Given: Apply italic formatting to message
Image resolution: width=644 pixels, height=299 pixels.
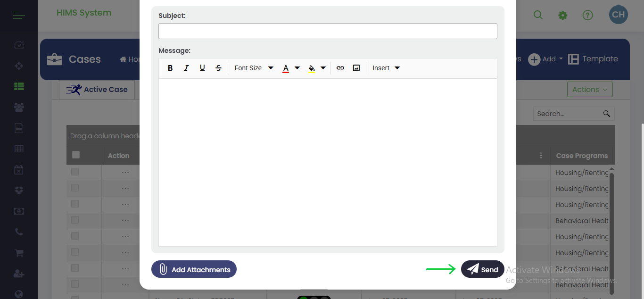Looking at the screenshot, I should (186, 68).
